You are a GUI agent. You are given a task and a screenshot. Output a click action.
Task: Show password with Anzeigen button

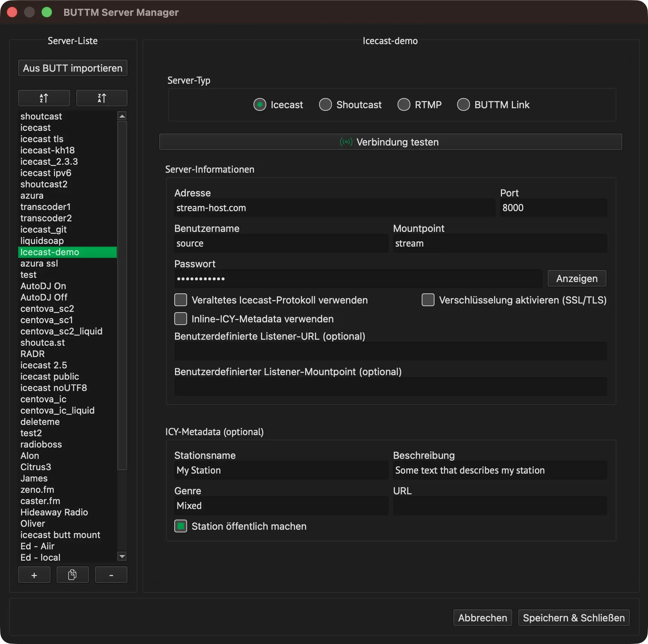point(577,278)
